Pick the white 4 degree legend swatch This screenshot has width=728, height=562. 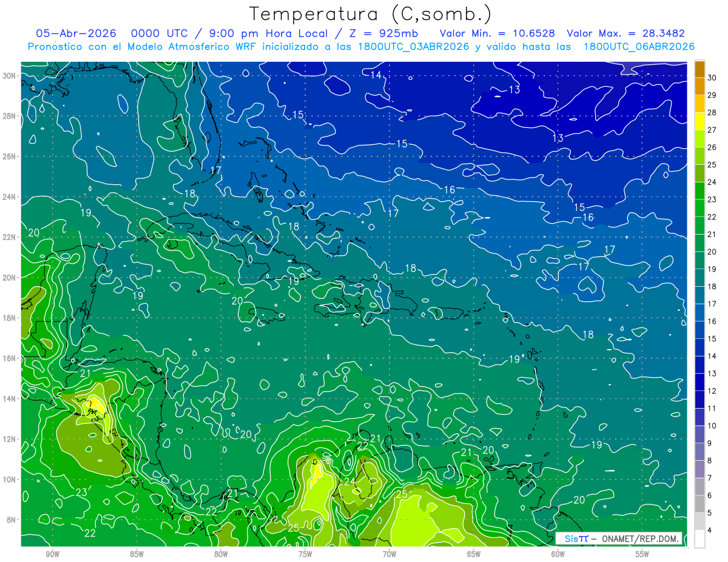tap(699, 539)
